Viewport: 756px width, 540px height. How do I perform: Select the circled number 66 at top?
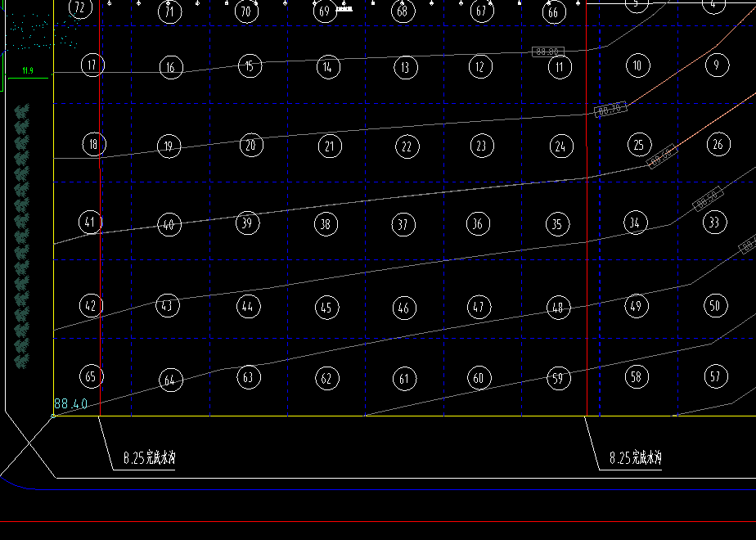click(554, 11)
